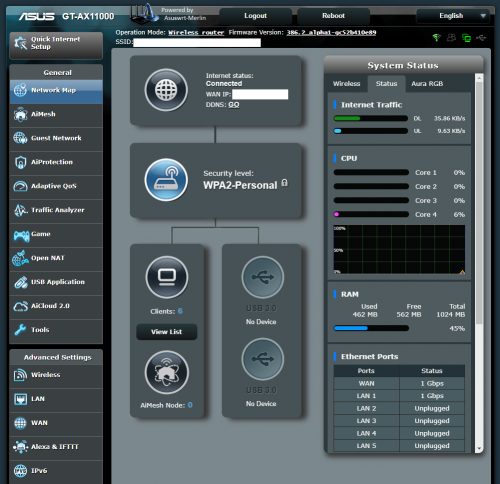Image resolution: width=500 pixels, height=484 pixels.
Task: Click the Reboot button
Action: click(333, 16)
